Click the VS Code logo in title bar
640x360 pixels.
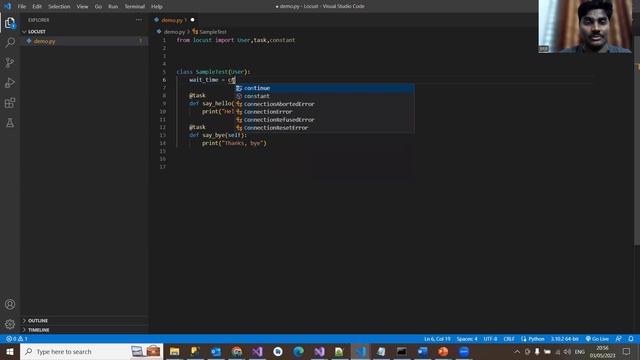point(8,6)
